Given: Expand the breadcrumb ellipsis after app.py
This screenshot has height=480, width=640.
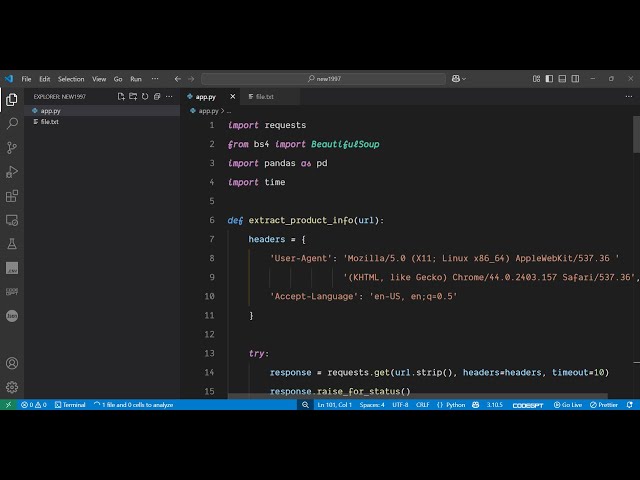Looking at the screenshot, I should pyautogui.click(x=229, y=111).
